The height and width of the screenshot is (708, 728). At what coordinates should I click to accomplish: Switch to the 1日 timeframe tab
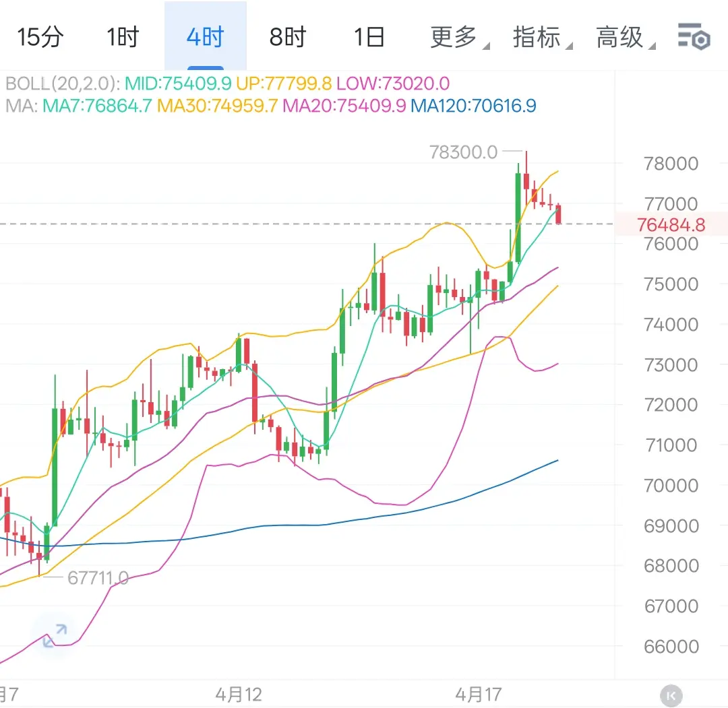369,37
